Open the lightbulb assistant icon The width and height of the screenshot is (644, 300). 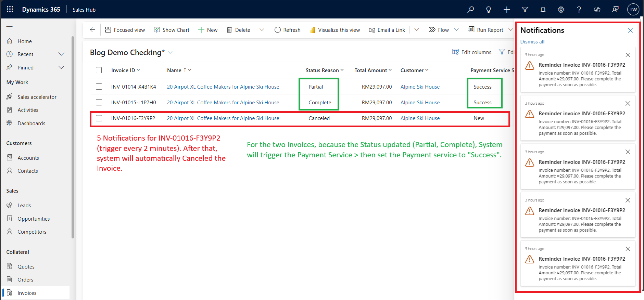489,10
